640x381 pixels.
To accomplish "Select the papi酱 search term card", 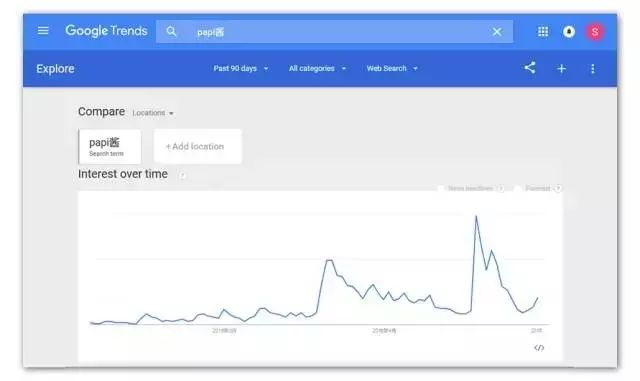I will point(110,146).
